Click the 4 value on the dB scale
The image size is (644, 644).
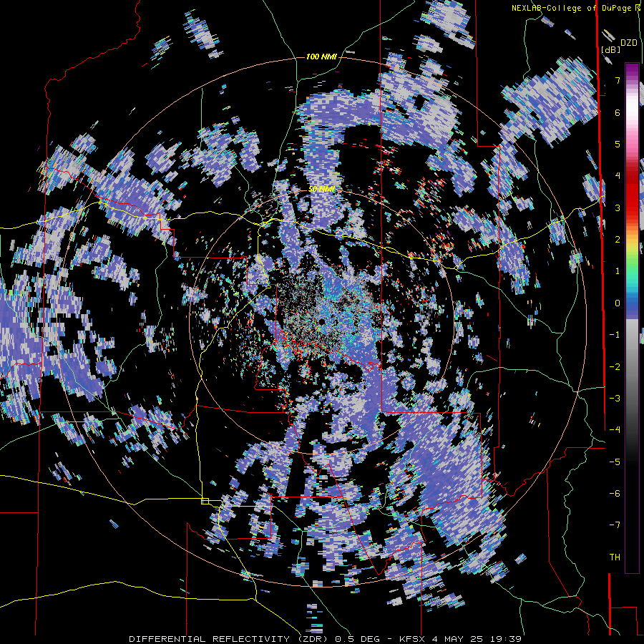618,176
